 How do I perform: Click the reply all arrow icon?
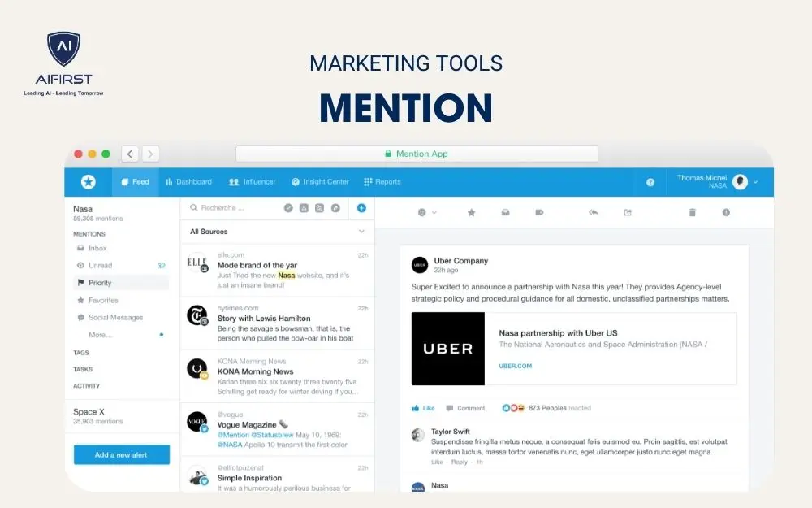[x=594, y=212]
